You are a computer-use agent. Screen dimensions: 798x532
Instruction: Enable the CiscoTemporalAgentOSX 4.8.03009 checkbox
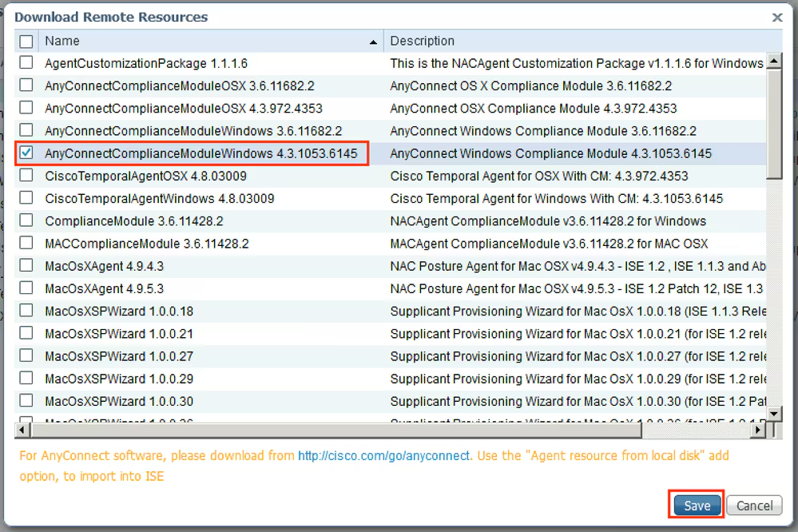pyautogui.click(x=26, y=176)
